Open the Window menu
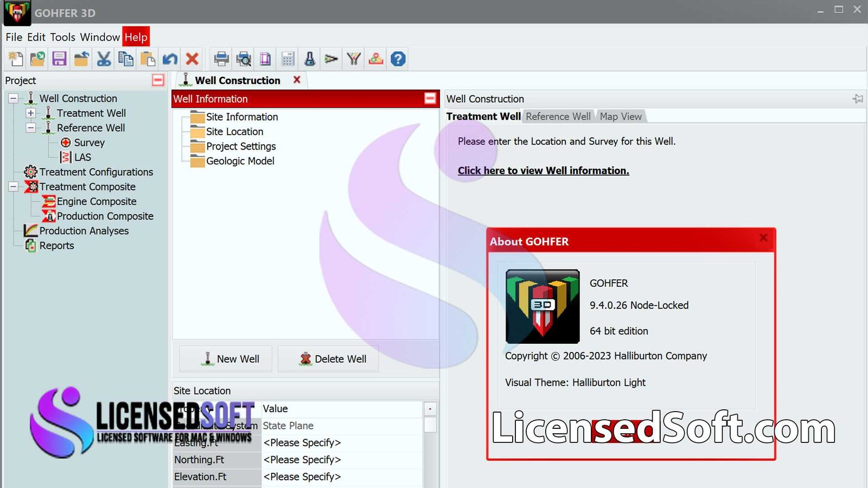This screenshot has width=868, height=488. 100,37
